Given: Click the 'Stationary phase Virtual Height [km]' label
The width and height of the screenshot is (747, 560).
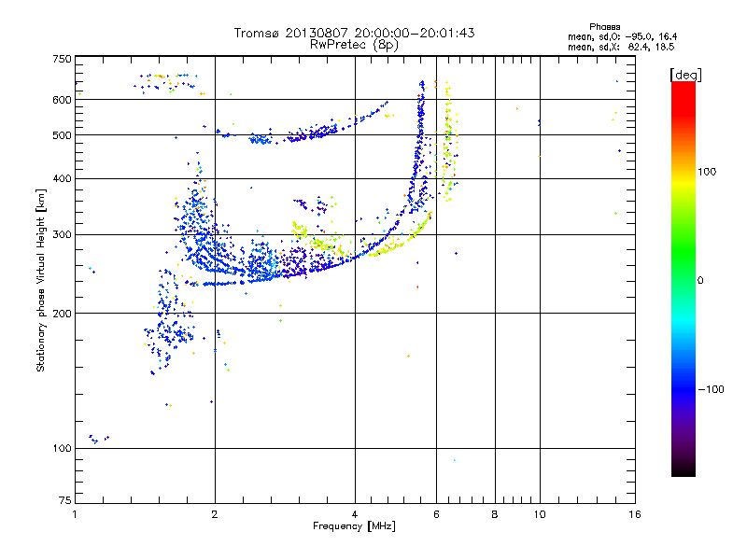Looking at the screenshot, I should [40, 281].
